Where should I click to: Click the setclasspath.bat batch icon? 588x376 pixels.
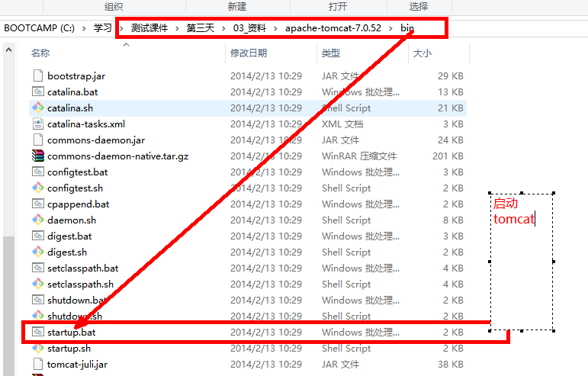click(x=38, y=268)
